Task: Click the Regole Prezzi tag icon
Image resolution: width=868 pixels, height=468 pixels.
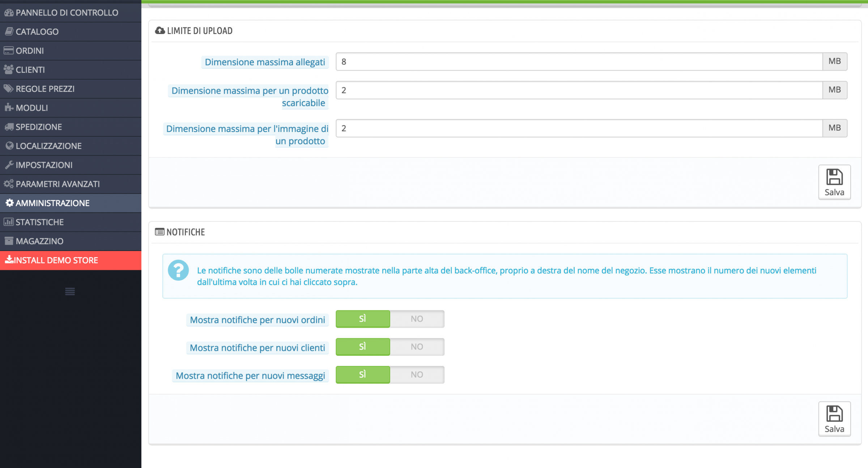Action: (9, 89)
